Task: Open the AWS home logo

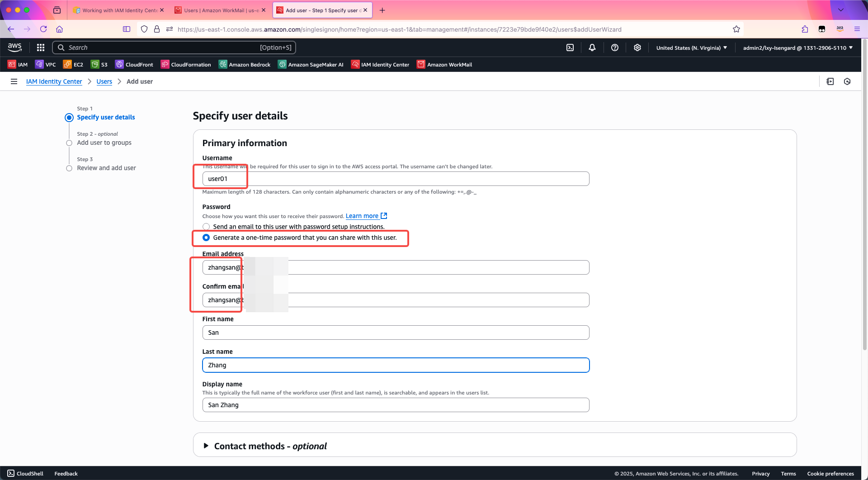Action: tap(14, 47)
